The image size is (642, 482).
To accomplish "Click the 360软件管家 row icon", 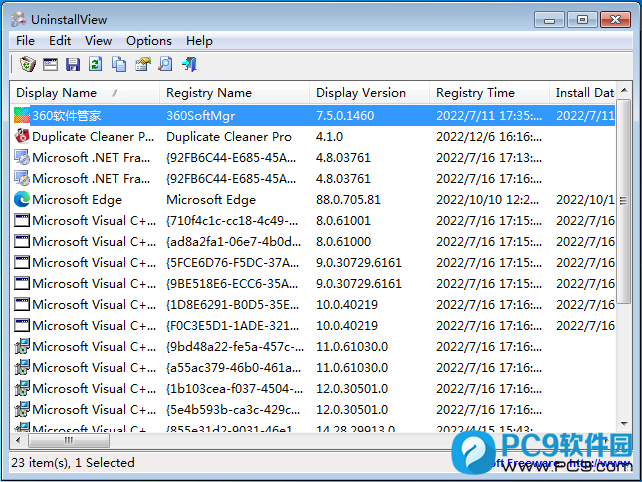I will [22, 115].
